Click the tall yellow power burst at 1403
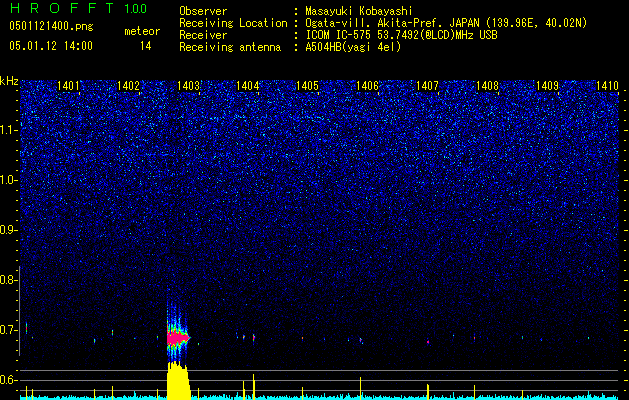 click(x=178, y=381)
